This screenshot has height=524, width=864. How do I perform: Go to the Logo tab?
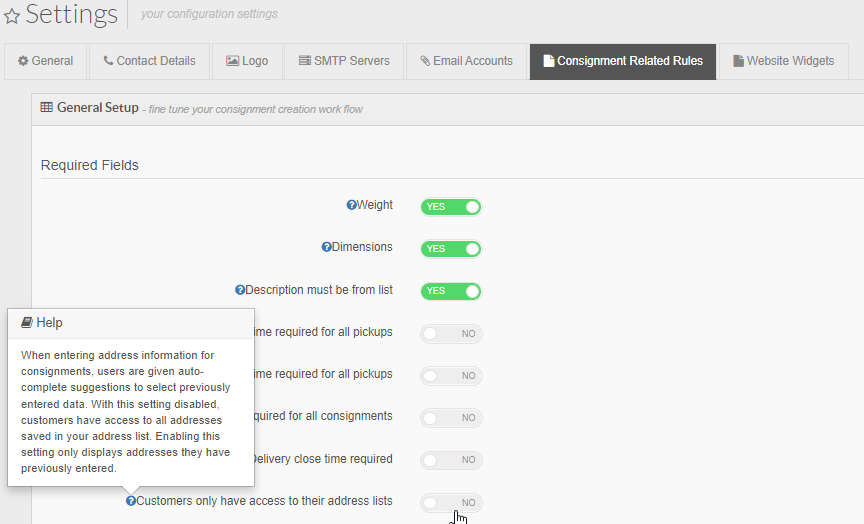[247, 61]
